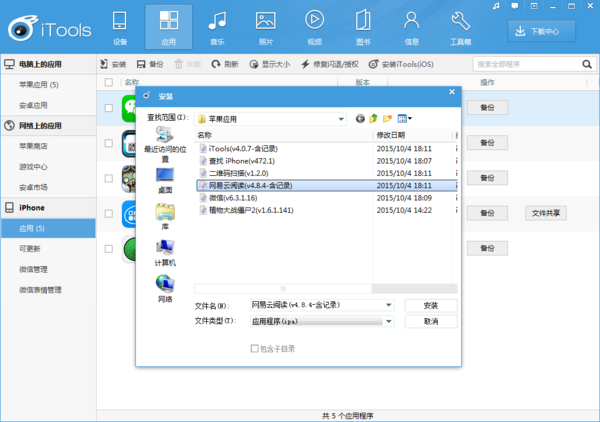Open the 照片 (Photos) section icon
The height and width of the screenshot is (422, 600).
265,26
